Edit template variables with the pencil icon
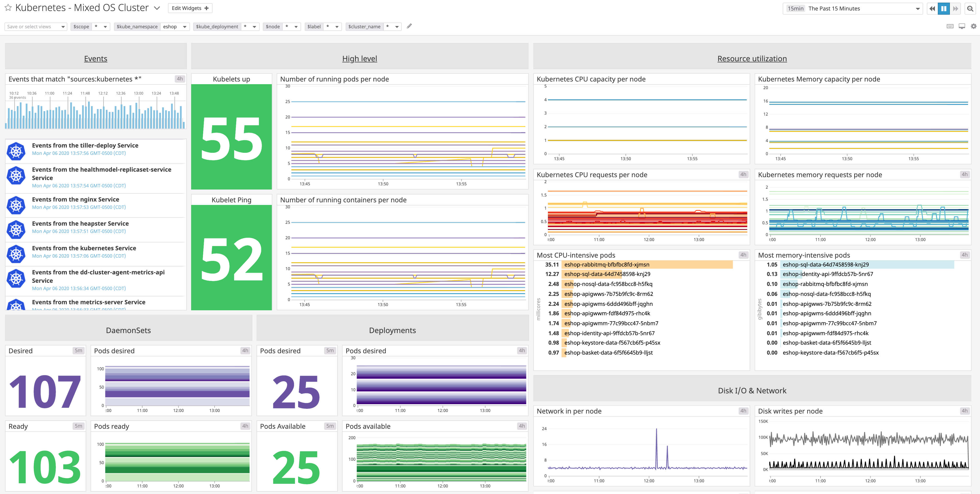 [x=409, y=26]
